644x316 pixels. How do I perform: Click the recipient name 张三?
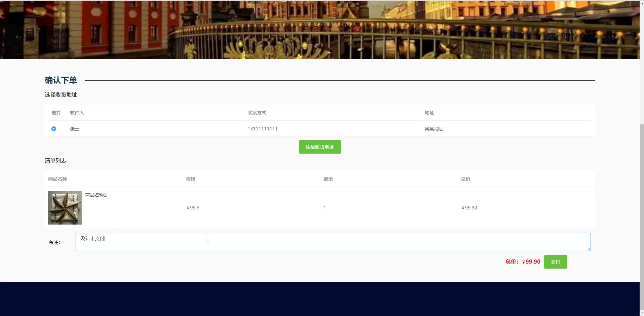pyautogui.click(x=75, y=129)
